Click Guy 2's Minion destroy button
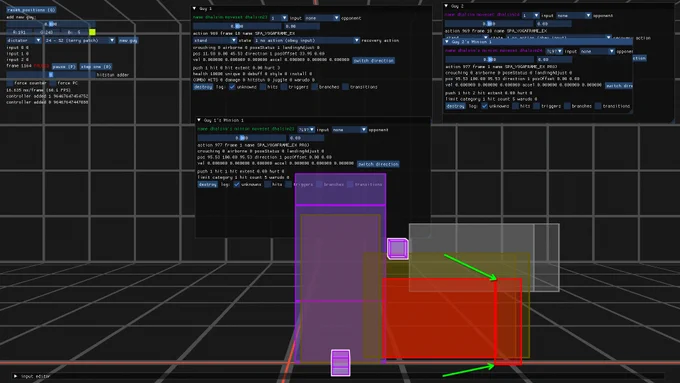 pos(455,106)
